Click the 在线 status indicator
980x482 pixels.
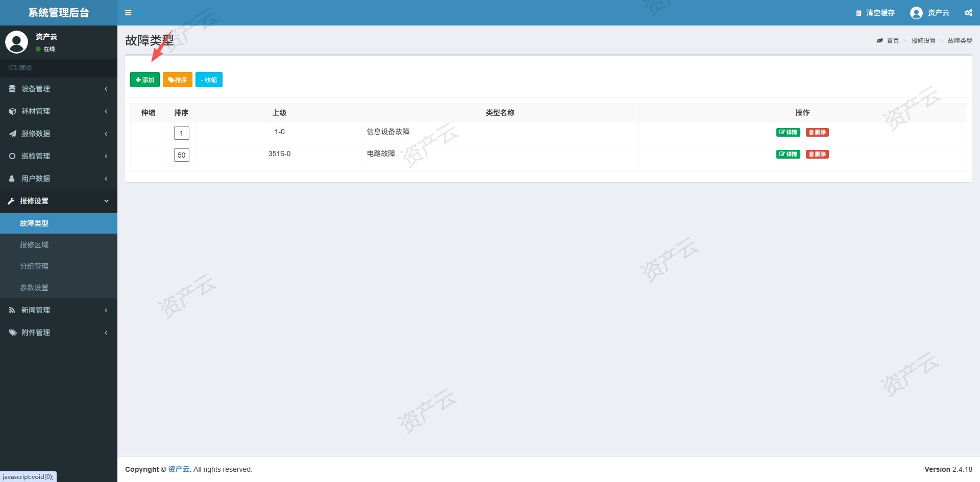pos(45,49)
